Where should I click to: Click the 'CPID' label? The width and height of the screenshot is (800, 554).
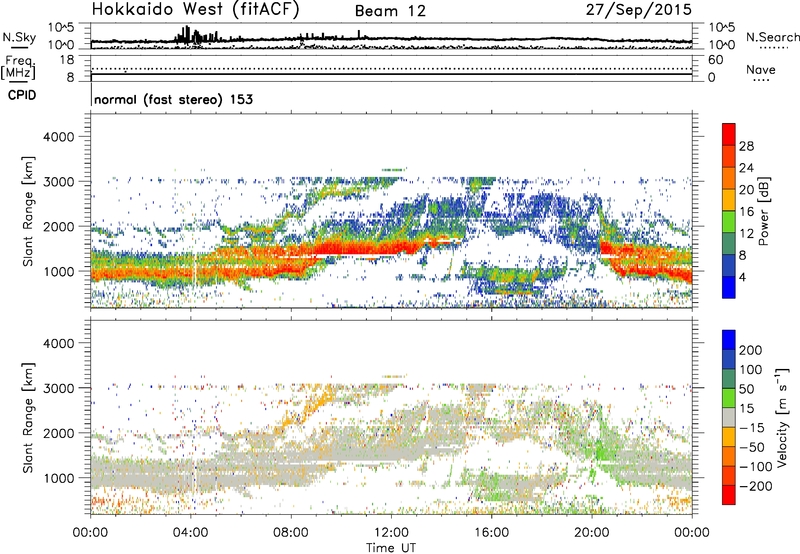point(22,95)
